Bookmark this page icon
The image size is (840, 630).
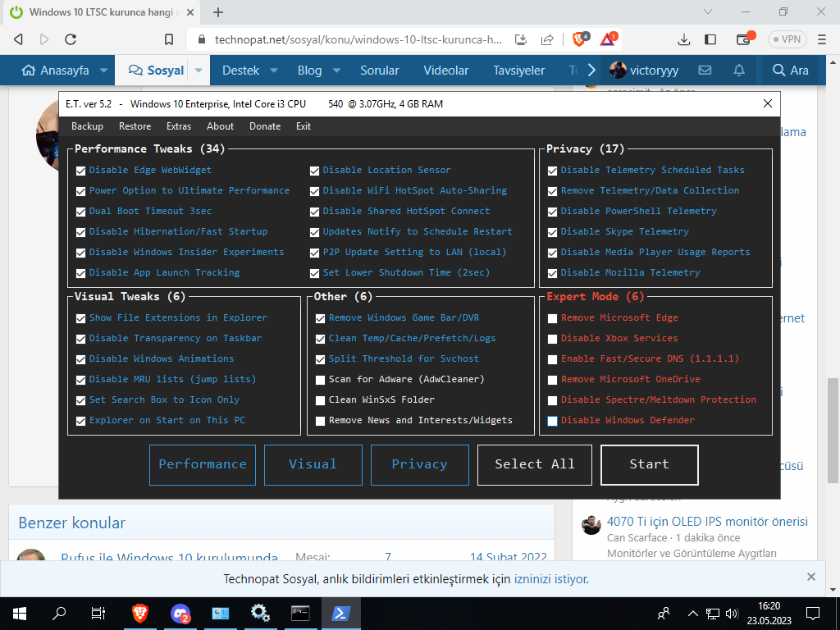point(169,39)
